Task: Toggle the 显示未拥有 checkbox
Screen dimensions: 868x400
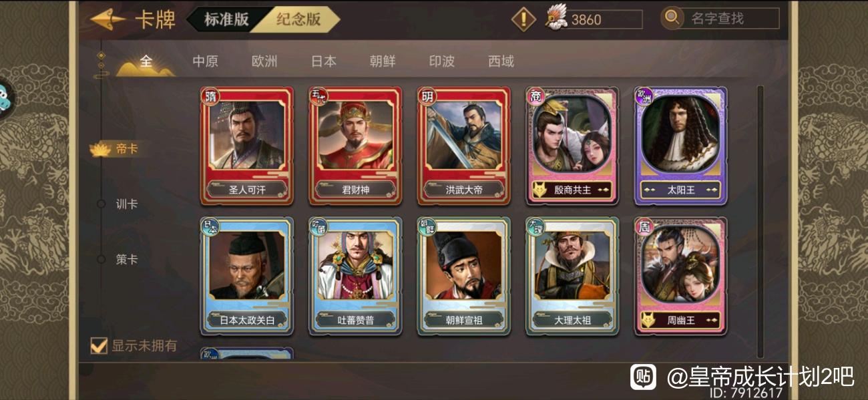Action: coord(99,345)
